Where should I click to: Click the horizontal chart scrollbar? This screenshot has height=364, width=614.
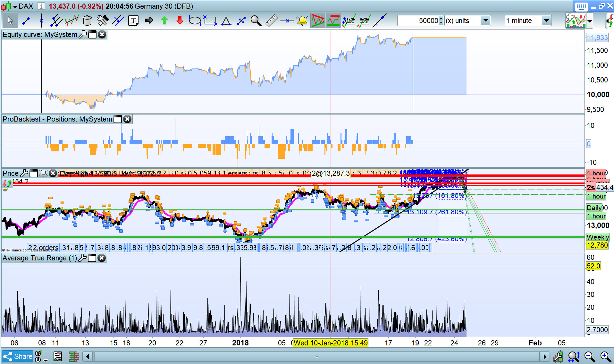(x=316, y=356)
